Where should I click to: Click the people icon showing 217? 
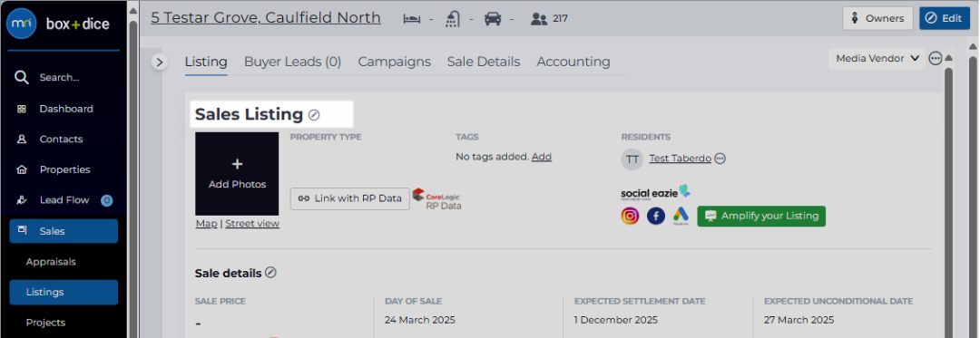pyautogui.click(x=539, y=19)
